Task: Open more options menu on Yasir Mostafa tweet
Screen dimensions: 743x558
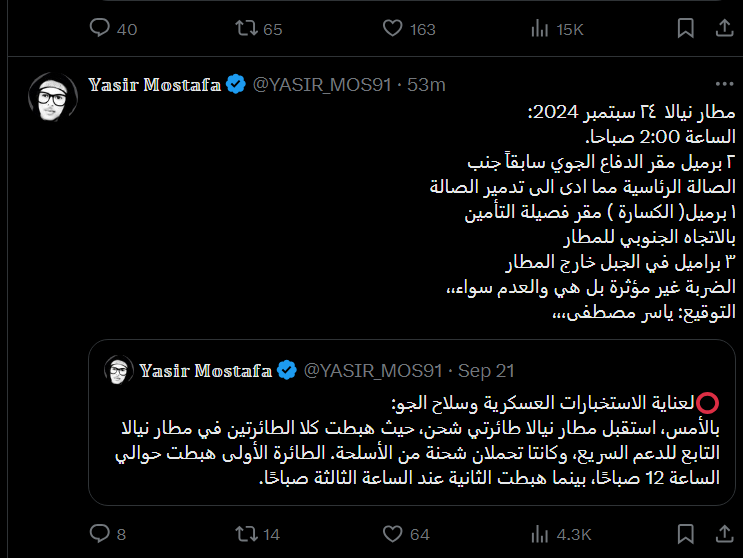Action: pyautogui.click(x=722, y=85)
